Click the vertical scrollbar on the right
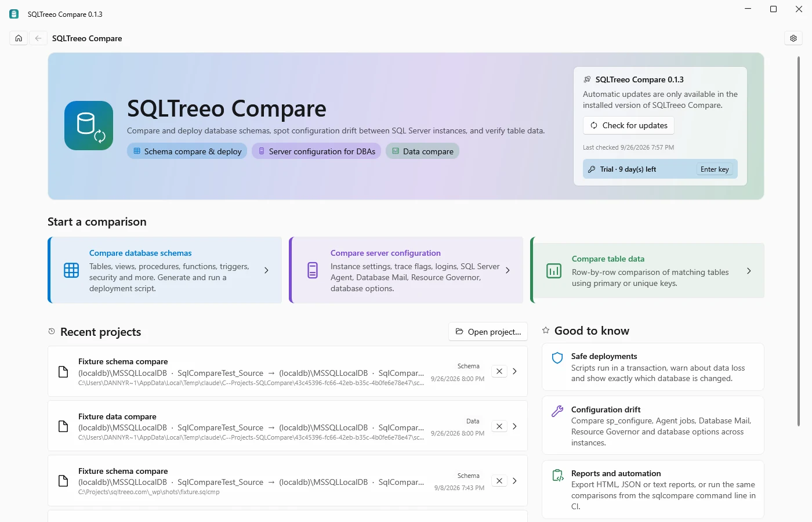Image resolution: width=812 pixels, height=522 pixels. coord(799,241)
